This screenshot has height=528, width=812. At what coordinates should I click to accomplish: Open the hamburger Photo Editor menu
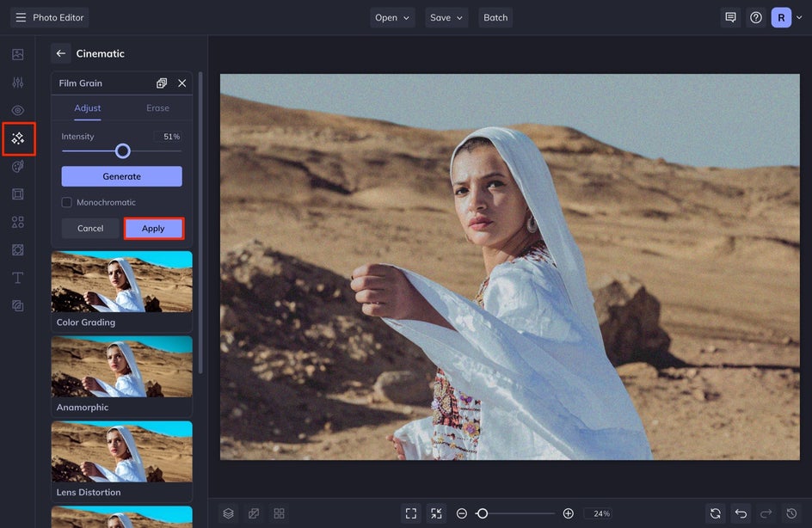point(49,17)
